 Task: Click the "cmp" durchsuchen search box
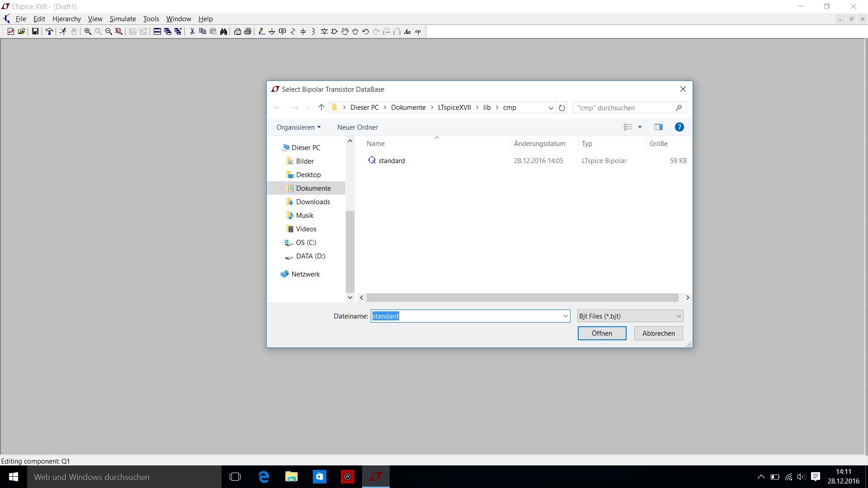point(629,108)
